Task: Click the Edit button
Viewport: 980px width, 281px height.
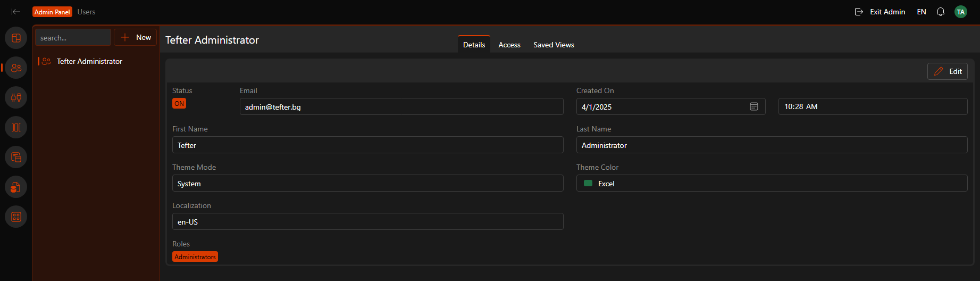Action: [x=948, y=71]
